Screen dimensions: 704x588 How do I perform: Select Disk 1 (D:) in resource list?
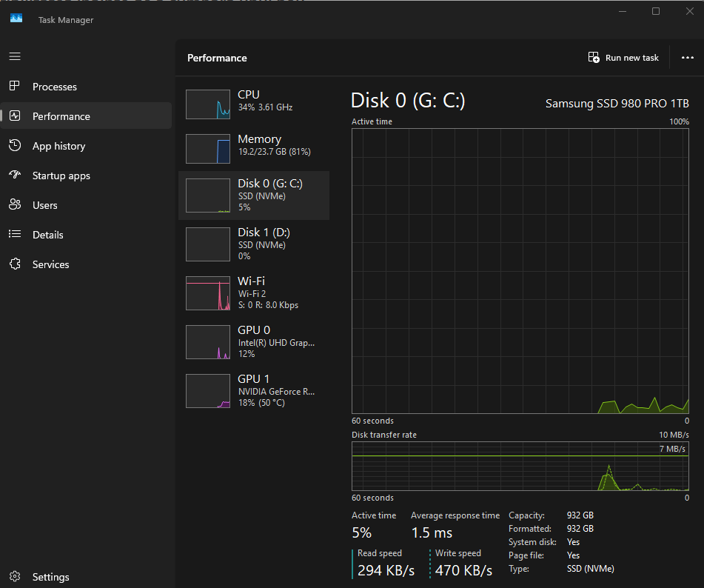(x=254, y=244)
